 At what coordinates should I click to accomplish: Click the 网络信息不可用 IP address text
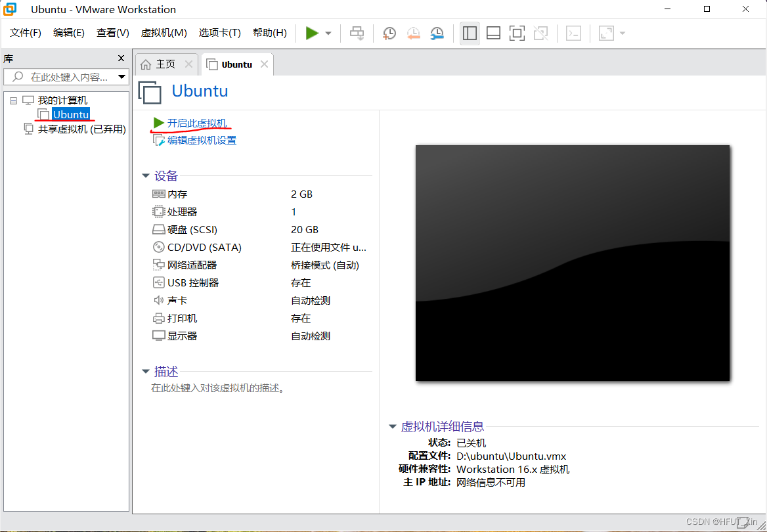point(491,483)
